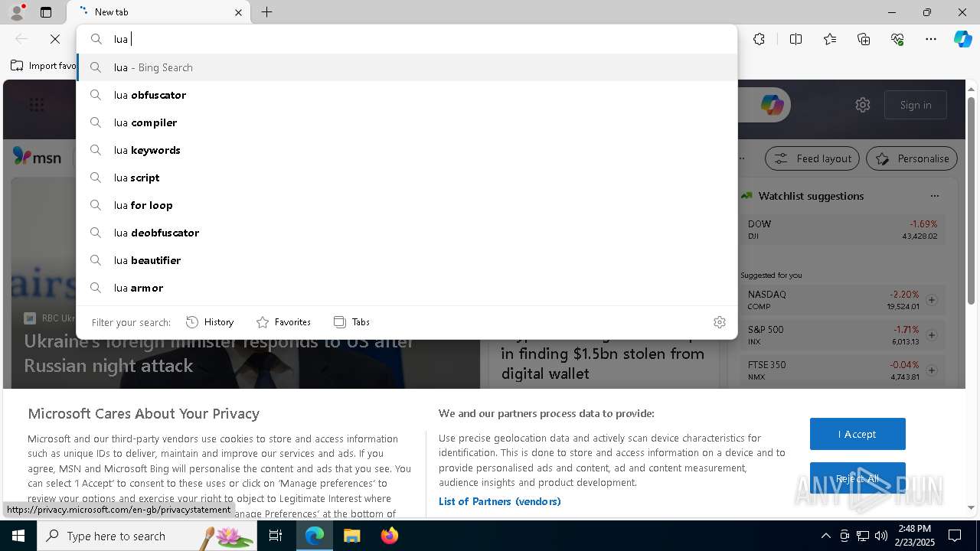Open the Favorites star toolbar icon

[x=830, y=39]
